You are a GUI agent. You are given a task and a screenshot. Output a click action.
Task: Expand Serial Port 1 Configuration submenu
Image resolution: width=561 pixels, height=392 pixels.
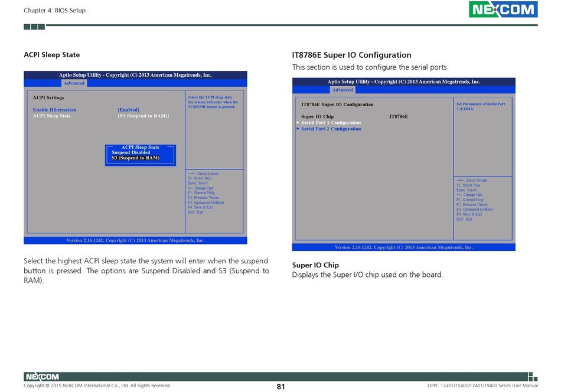(331, 123)
